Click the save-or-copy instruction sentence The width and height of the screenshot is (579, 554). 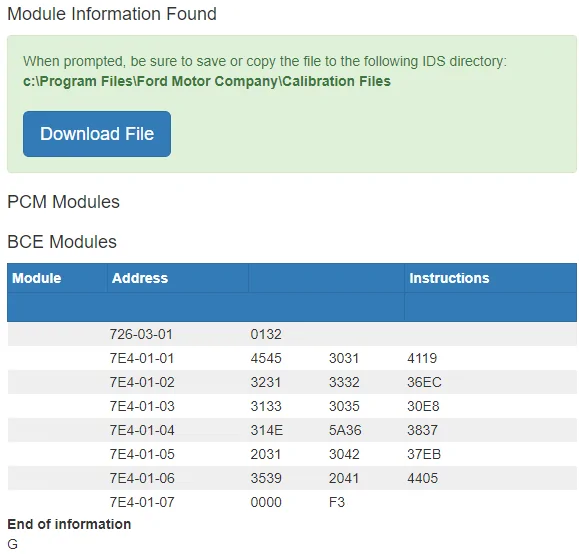click(x=265, y=61)
